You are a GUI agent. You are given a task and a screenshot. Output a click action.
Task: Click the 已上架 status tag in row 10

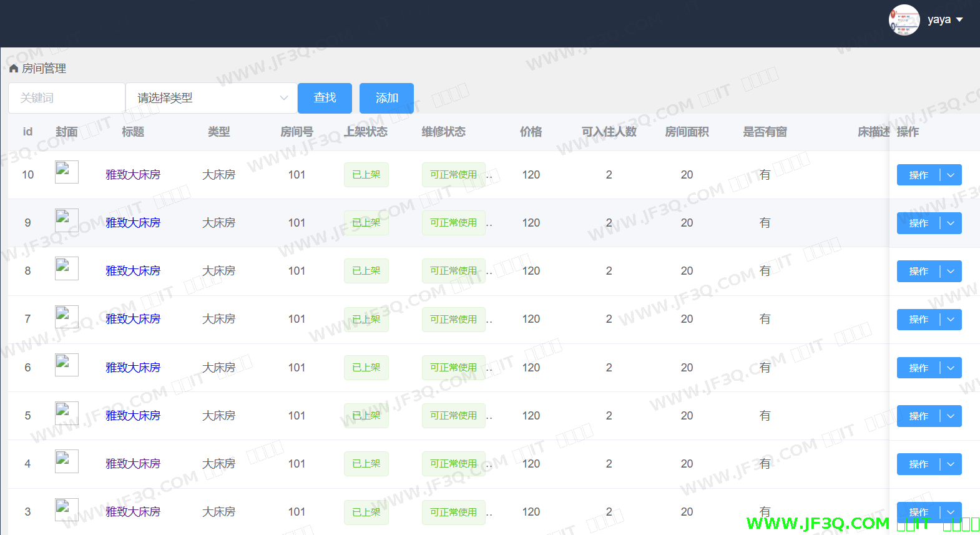coord(366,175)
